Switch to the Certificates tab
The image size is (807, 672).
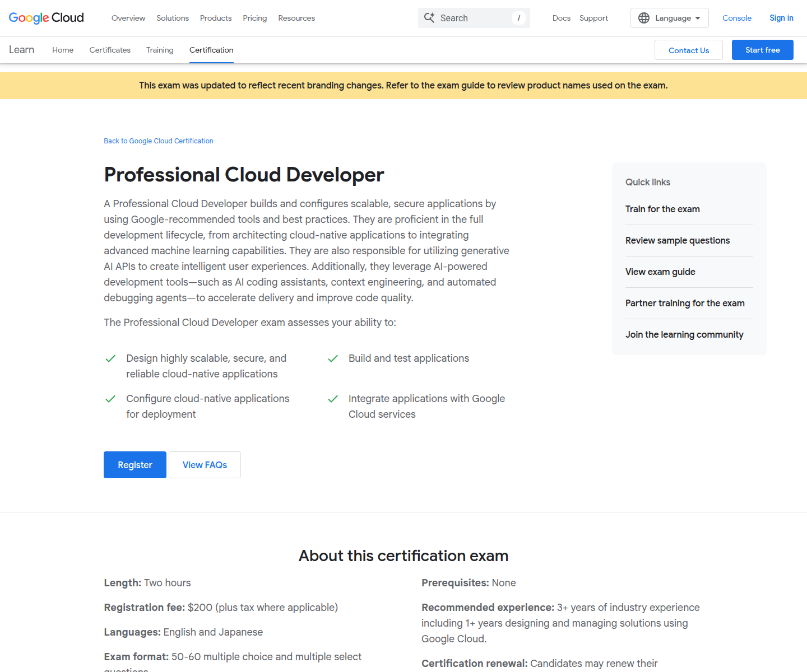(x=110, y=50)
